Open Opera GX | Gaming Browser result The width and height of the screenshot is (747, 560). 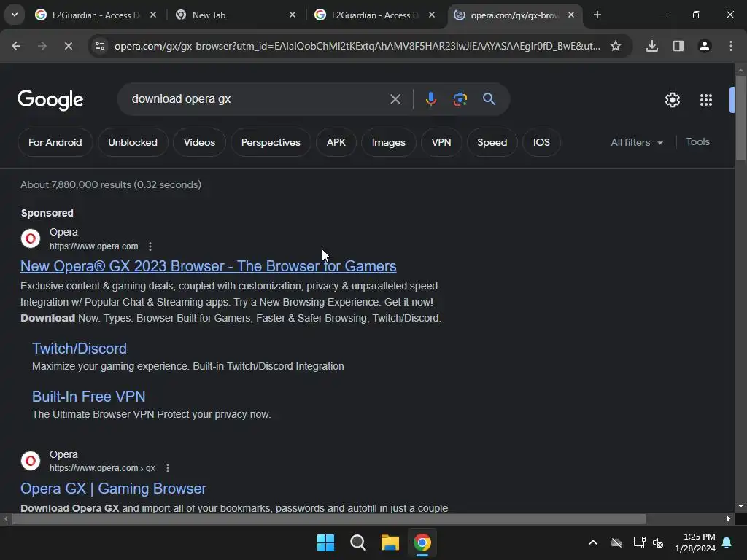pos(113,489)
